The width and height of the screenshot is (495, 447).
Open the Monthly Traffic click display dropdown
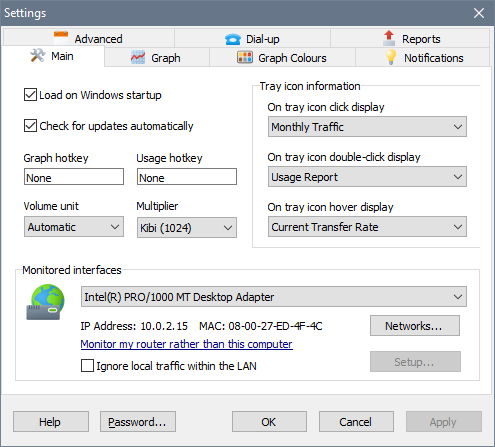point(367,127)
